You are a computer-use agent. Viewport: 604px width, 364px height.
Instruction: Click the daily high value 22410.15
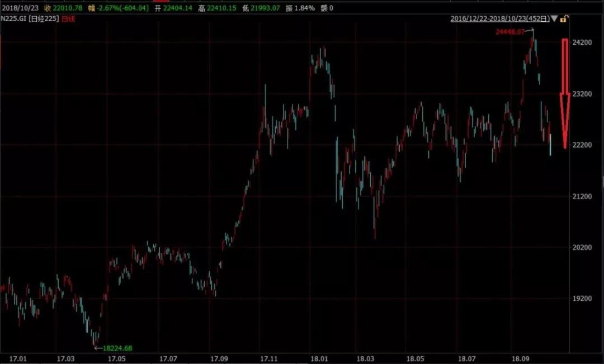coord(221,8)
